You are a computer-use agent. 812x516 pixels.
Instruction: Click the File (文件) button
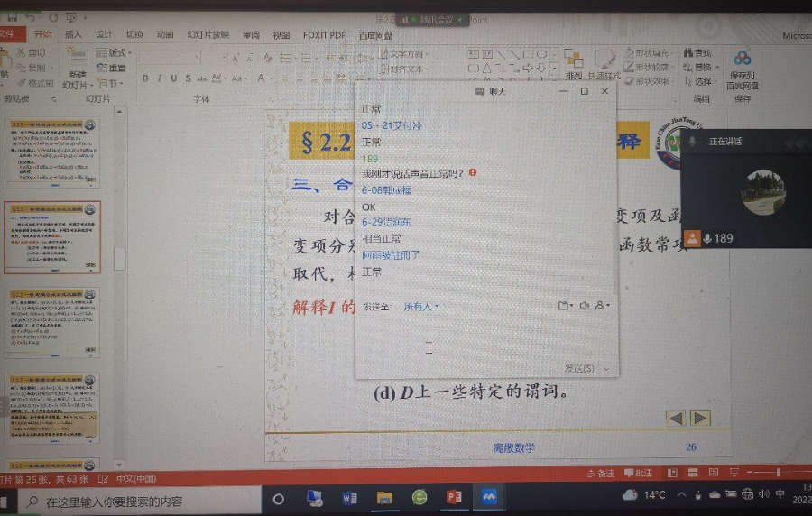point(10,34)
